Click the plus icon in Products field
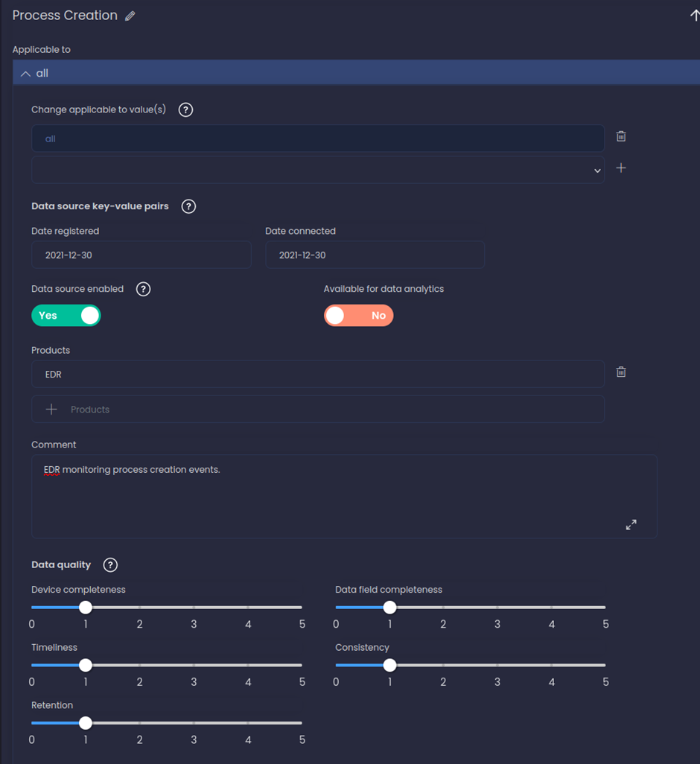This screenshot has width=700, height=764. point(51,409)
